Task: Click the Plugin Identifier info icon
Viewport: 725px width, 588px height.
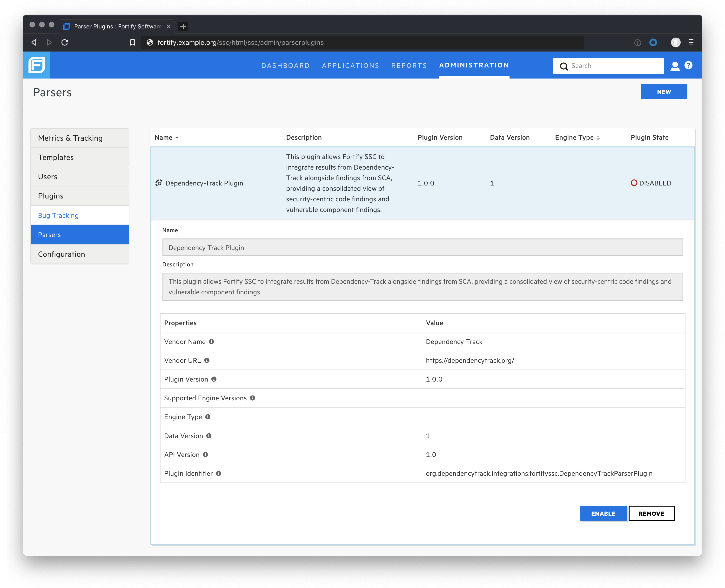Action: [219, 473]
